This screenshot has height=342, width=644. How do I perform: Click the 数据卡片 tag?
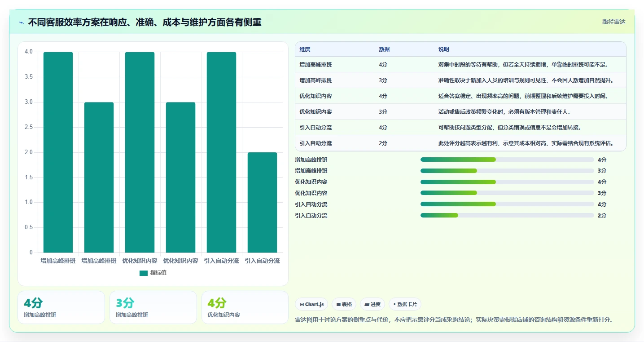(x=405, y=304)
